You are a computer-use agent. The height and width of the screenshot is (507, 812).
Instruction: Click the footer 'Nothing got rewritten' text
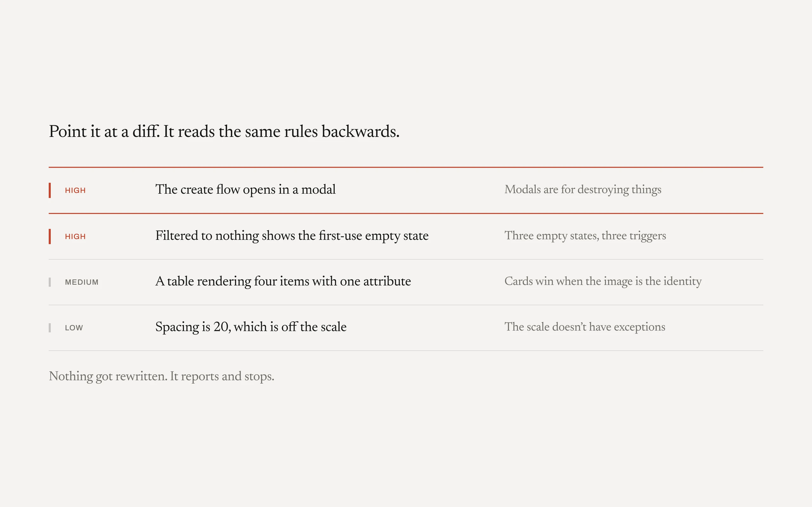(161, 376)
